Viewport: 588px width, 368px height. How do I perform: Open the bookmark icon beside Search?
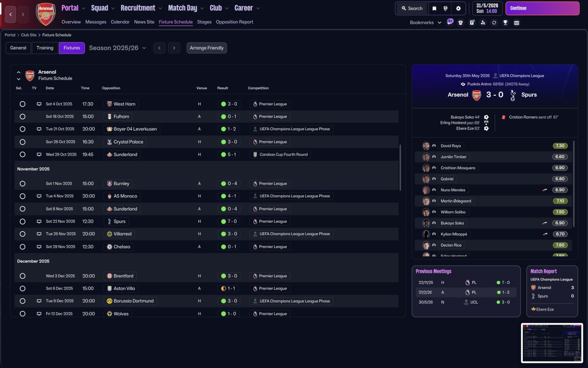click(434, 8)
